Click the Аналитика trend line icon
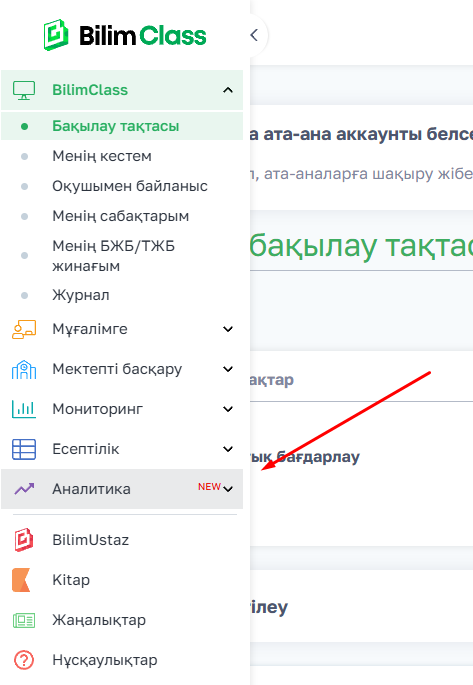The image size is (473, 685). tap(24, 489)
